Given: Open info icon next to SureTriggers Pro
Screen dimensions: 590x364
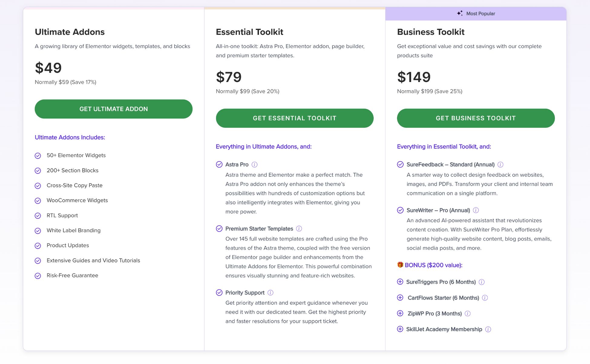Looking at the screenshot, I should [482, 282].
